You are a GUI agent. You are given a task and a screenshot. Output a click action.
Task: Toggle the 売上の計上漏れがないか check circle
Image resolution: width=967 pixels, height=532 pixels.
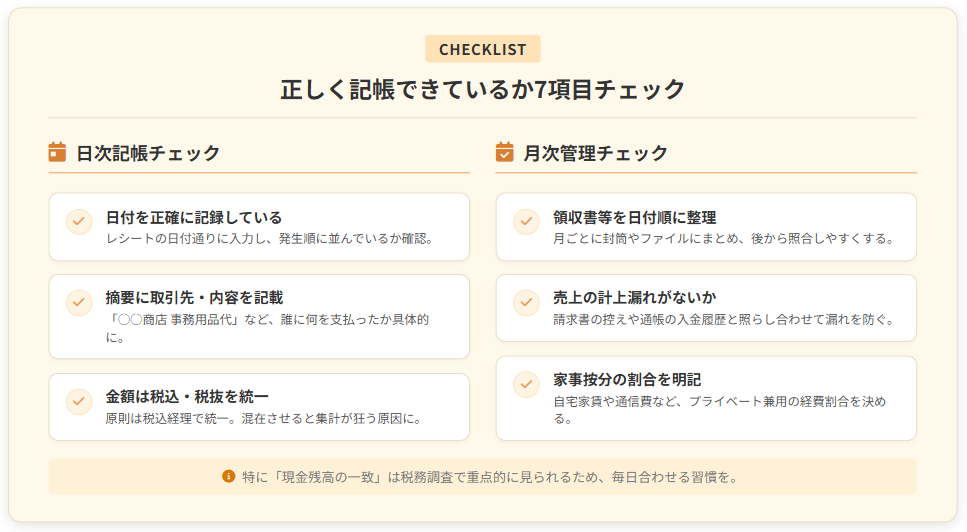point(526,302)
